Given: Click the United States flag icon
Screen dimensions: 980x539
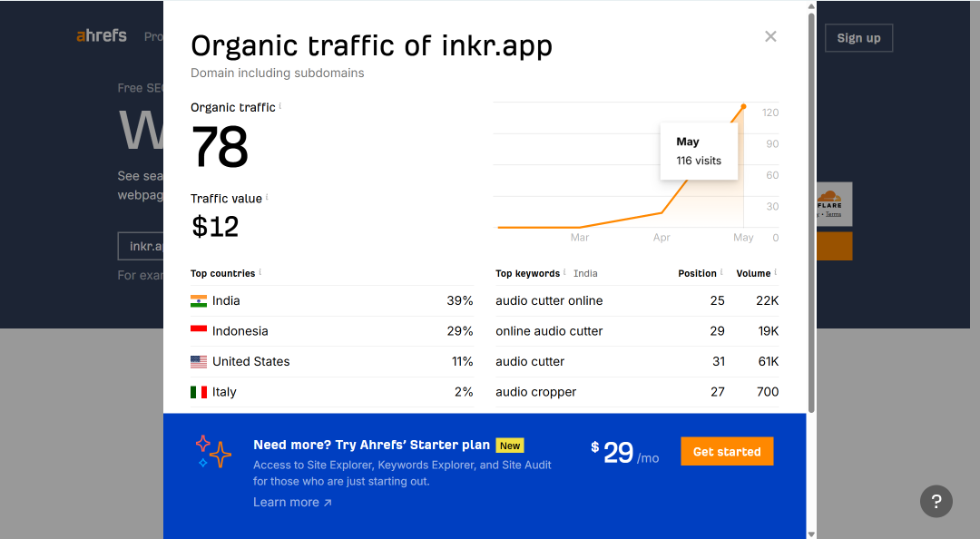Looking at the screenshot, I should tap(199, 361).
